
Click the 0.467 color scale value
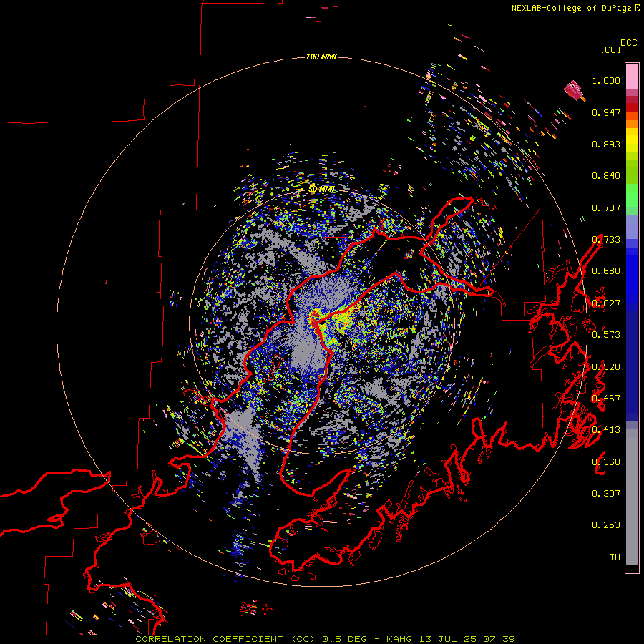tap(606, 399)
